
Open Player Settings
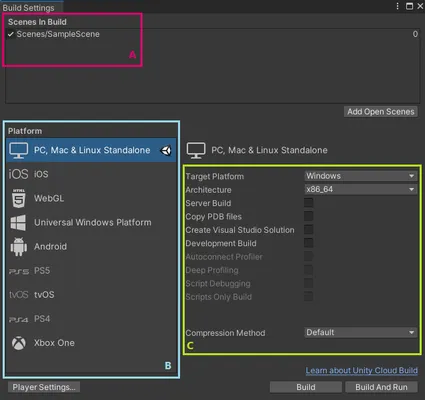(x=44, y=387)
